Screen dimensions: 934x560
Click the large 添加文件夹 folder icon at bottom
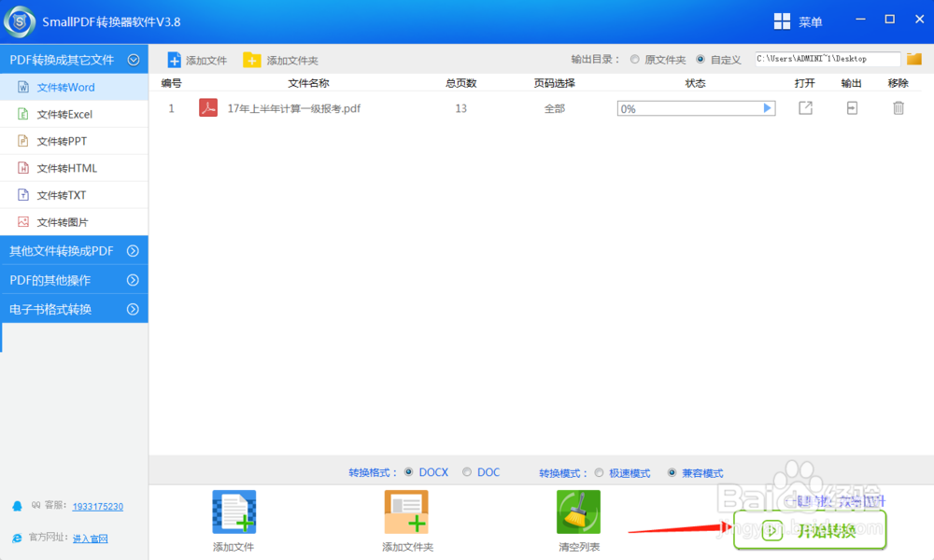406,511
